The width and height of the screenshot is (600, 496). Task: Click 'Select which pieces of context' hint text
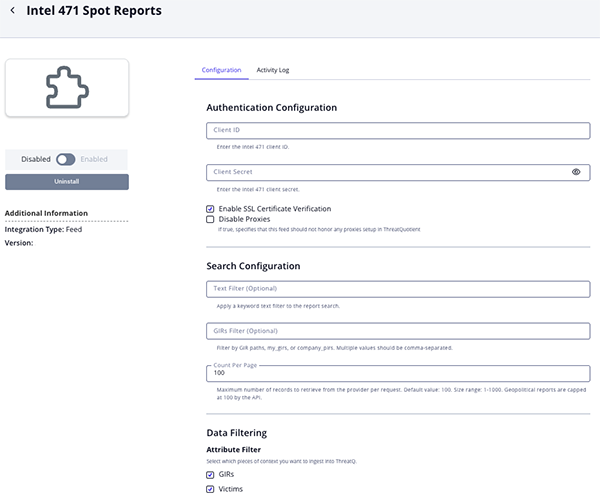pyautogui.click(x=282, y=462)
